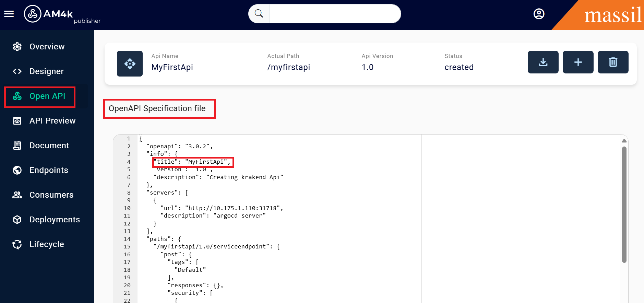Click the Open API webhook icon

[x=17, y=96]
